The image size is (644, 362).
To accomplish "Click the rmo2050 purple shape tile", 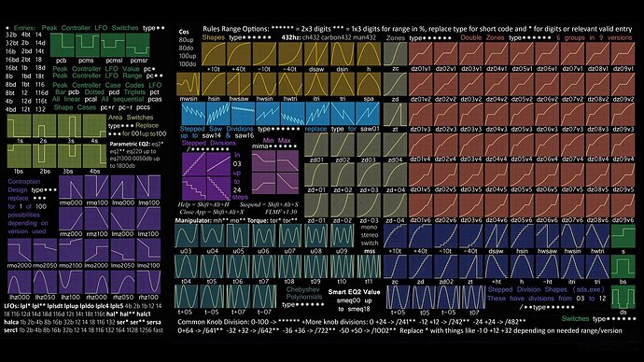I will click(x=45, y=250).
